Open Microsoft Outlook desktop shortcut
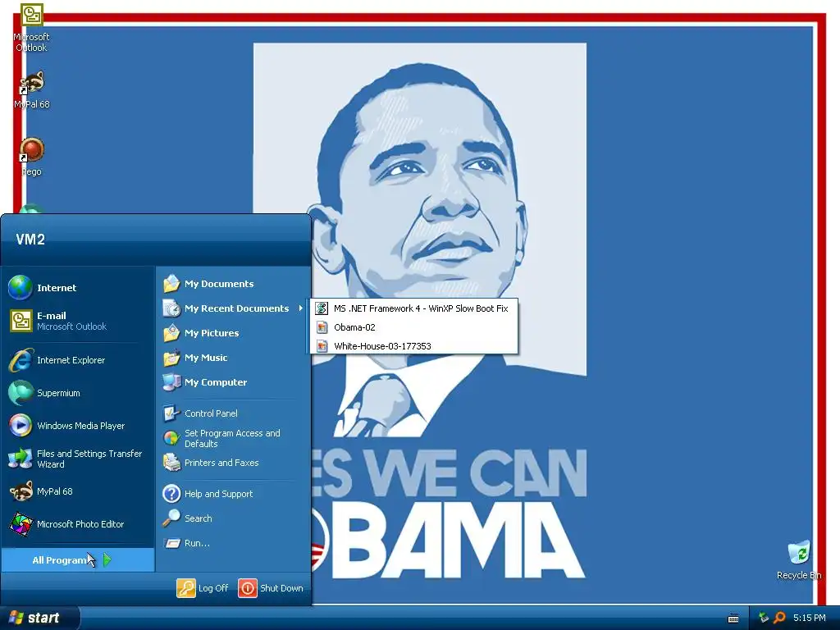 click(31, 28)
